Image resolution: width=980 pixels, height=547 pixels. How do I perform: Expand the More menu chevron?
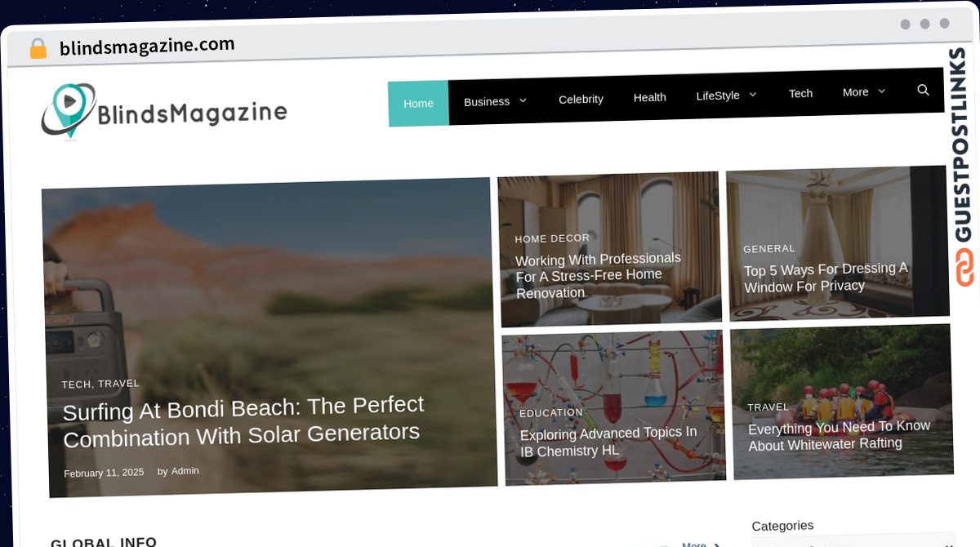(x=881, y=91)
